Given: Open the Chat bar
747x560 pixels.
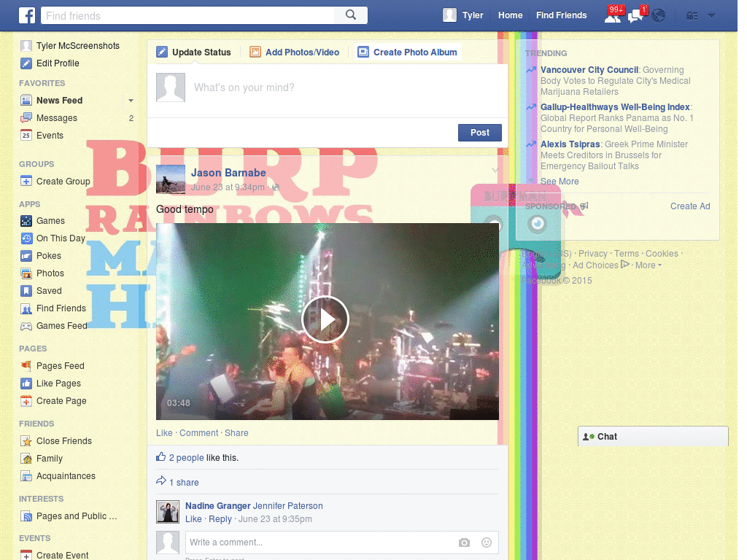Looking at the screenshot, I should pyautogui.click(x=653, y=436).
